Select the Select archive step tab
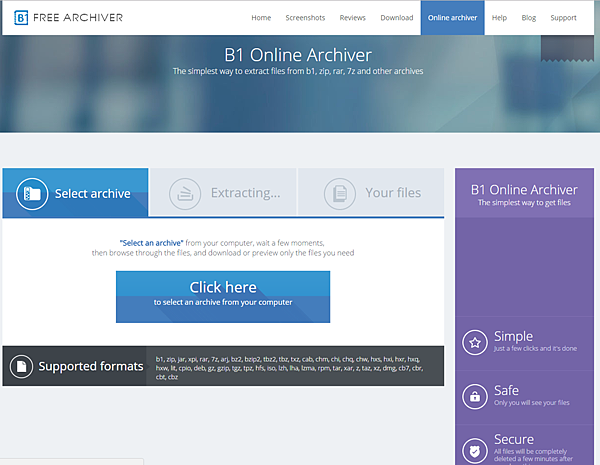This screenshot has width=600, height=465. click(x=75, y=193)
